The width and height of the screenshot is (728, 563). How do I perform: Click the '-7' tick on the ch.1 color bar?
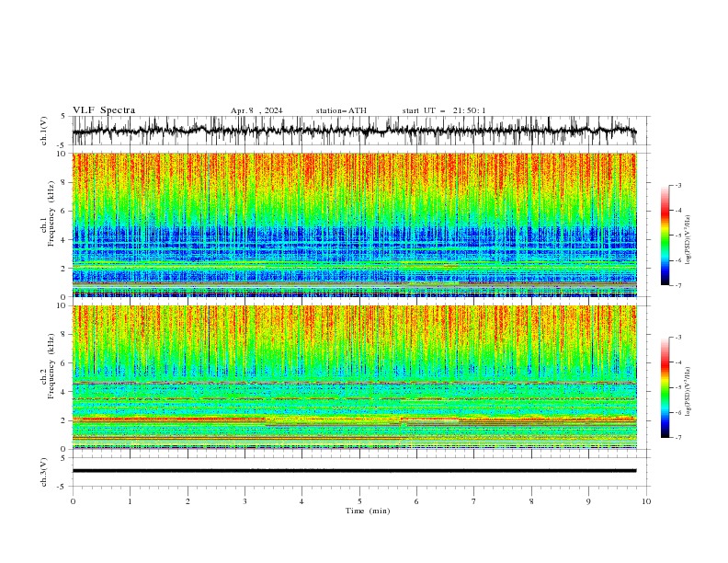677,285
